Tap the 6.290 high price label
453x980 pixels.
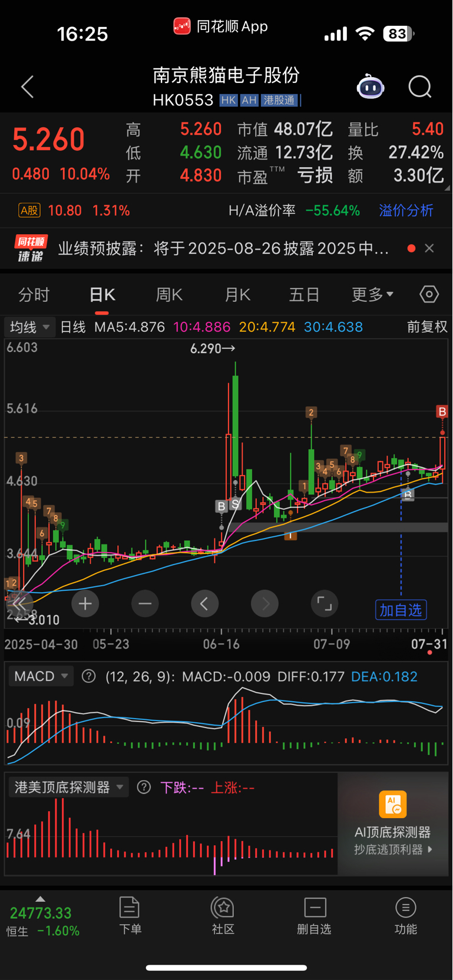click(x=213, y=349)
